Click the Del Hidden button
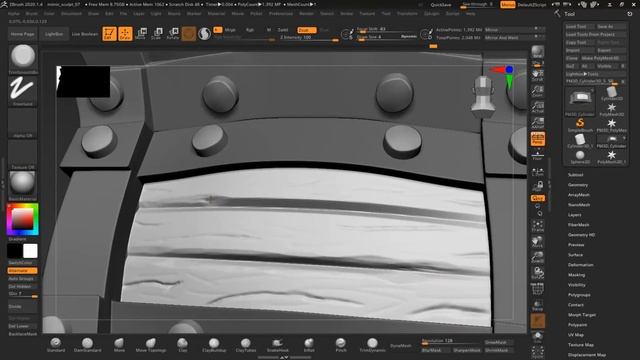Viewport: 640px width, 360px height. (x=22, y=287)
